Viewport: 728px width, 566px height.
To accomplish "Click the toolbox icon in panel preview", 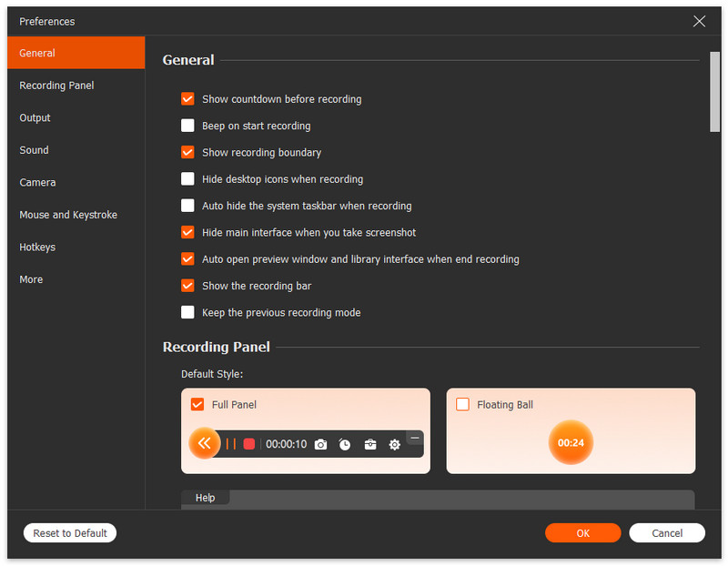I will [370, 445].
